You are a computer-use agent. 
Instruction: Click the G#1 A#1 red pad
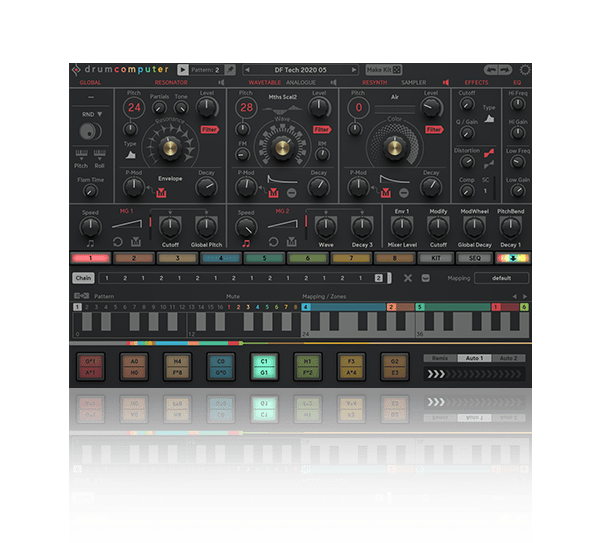point(91,367)
